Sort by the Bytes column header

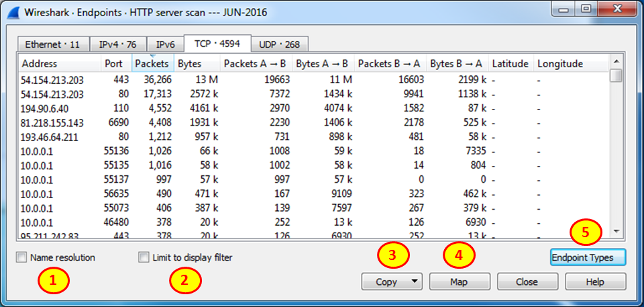197,63
